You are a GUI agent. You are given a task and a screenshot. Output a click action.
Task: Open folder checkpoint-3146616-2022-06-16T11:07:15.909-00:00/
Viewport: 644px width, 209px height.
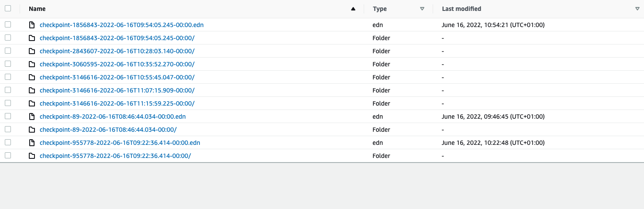pyautogui.click(x=117, y=90)
